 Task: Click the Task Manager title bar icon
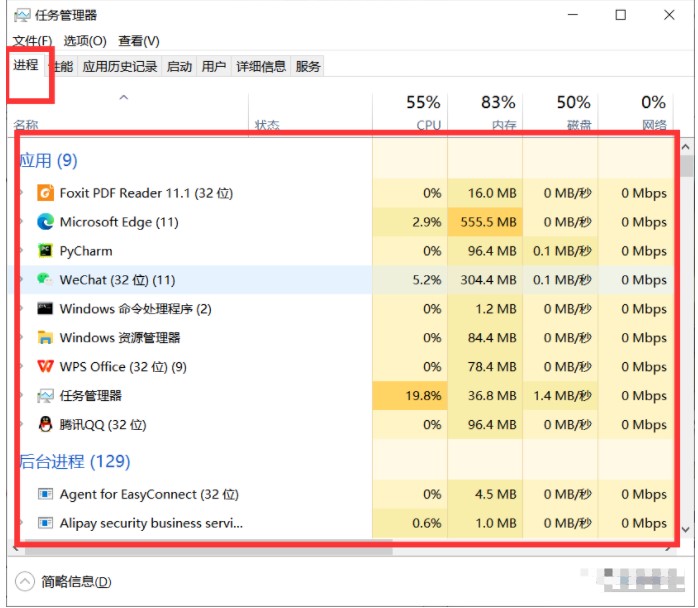tap(21, 16)
